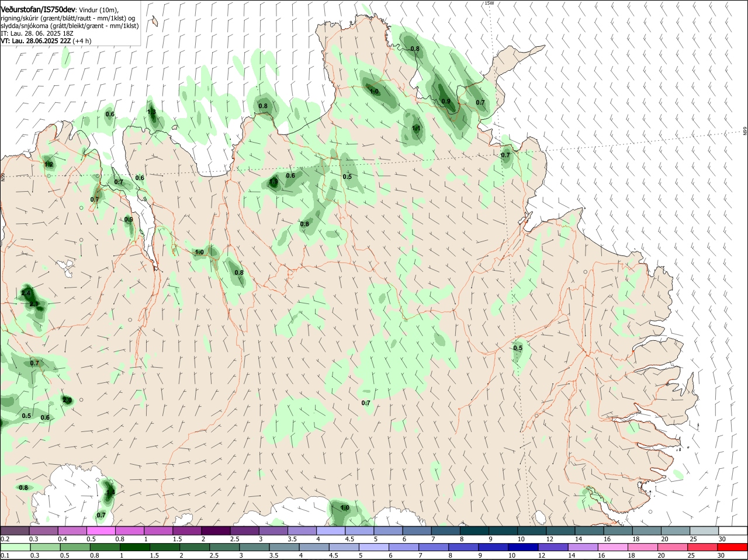Click the 0.1 label in the legend
Image resolution: width=748 pixels, height=560 pixels.
(5, 555)
